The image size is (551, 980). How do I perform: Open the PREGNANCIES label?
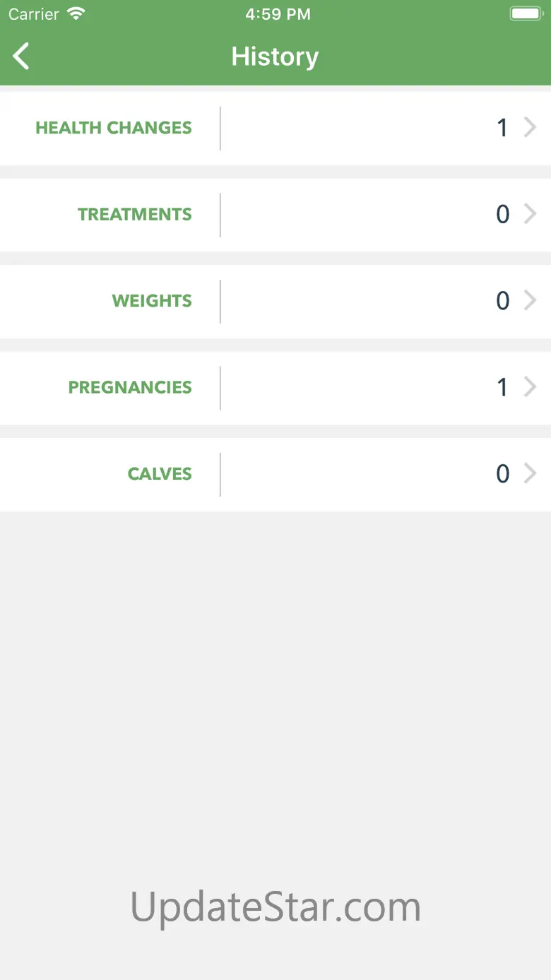(130, 387)
